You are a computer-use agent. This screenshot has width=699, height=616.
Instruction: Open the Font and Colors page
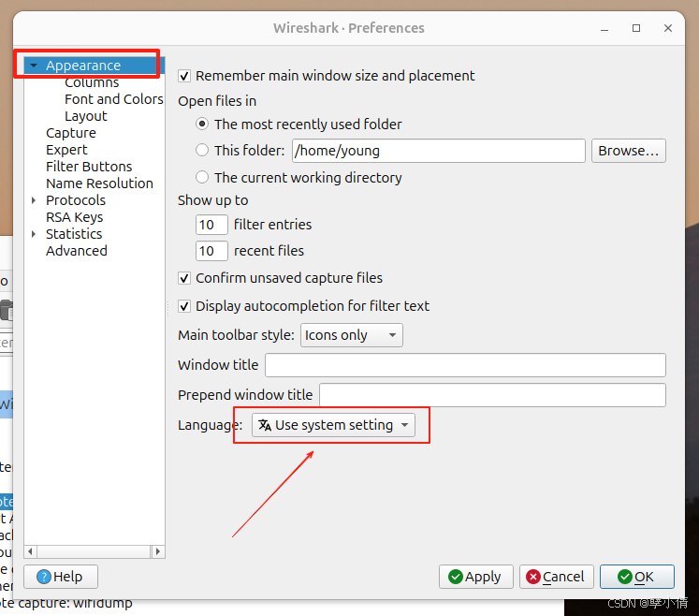click(x=114, y=99)
